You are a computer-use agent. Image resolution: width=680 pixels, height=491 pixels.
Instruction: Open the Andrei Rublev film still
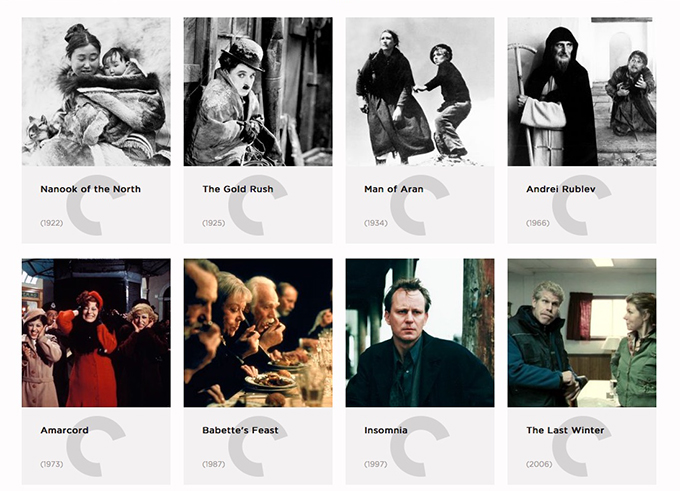click(582, 92)
